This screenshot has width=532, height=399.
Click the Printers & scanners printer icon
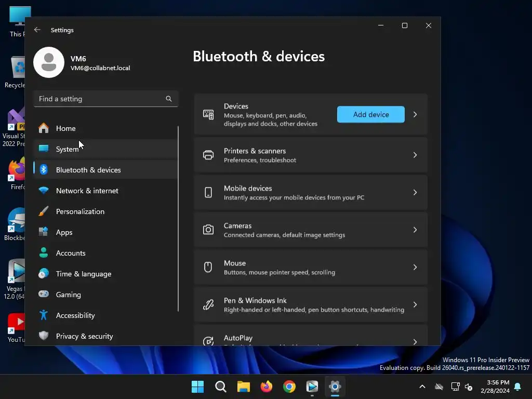[208, 155]
